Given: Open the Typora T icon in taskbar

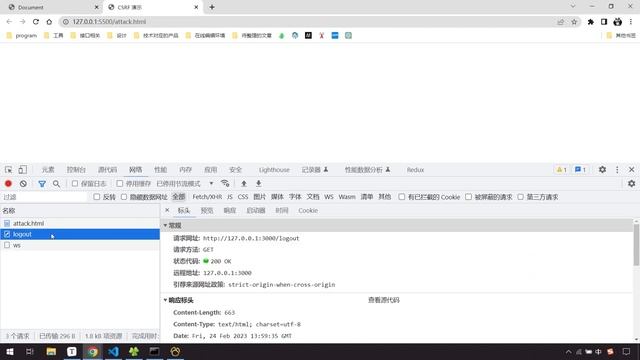Looking at the screenshot, I should click(x=72, y=351).
